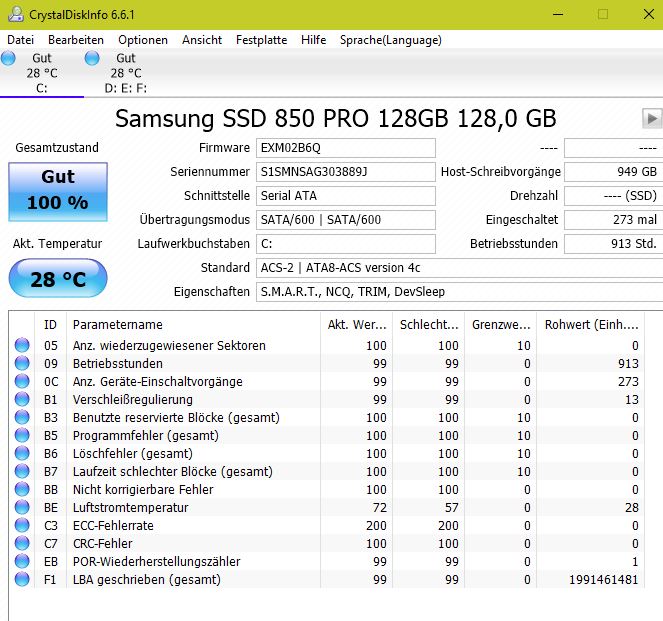Screen dimensions: 663x621
Task: Click the ID column header
Action: pos(50,325)
